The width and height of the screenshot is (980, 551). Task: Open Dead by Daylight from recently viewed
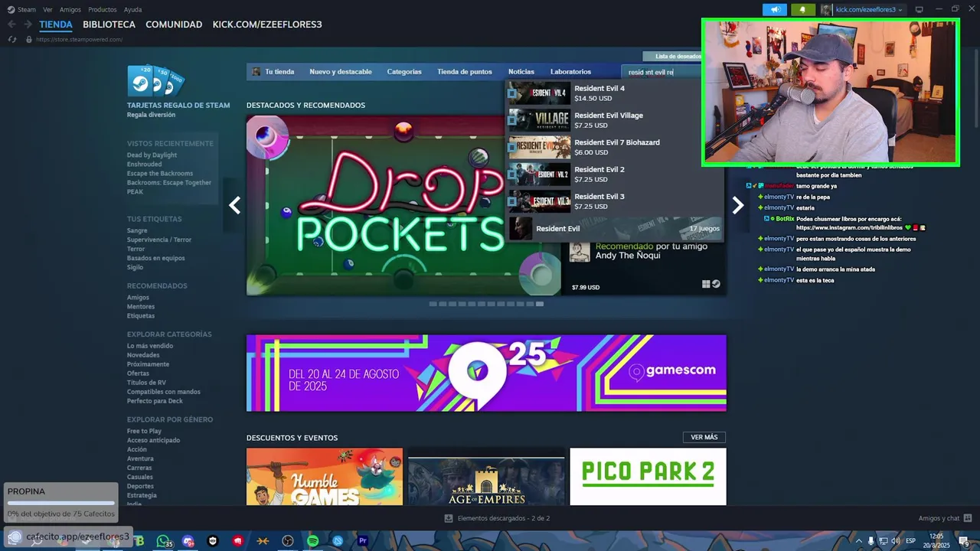tap(152, 155)
